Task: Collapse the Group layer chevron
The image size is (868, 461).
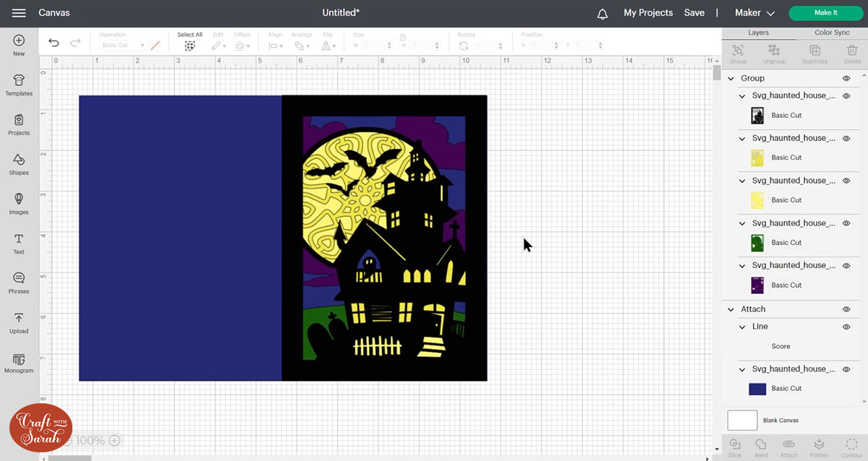Action: [x=731, y=78]
